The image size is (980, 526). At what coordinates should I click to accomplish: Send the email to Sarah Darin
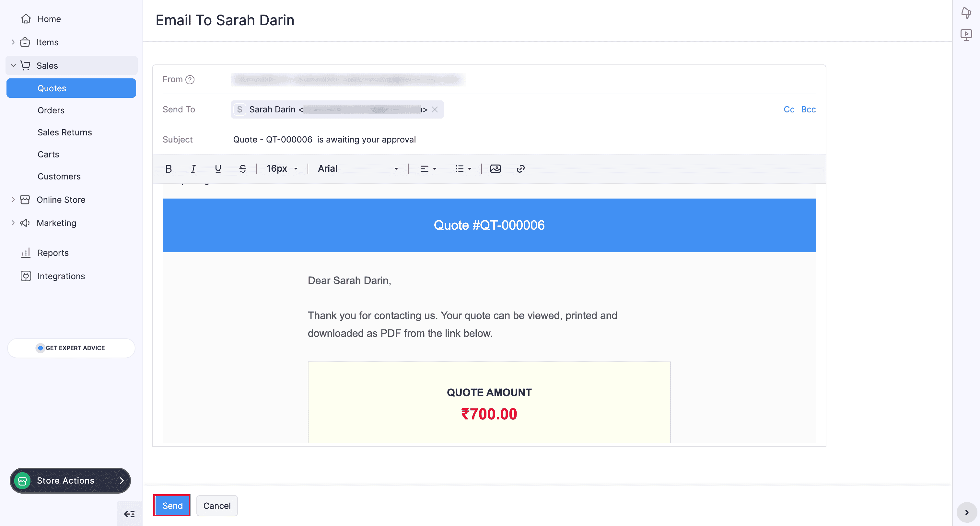coord(171,506)
